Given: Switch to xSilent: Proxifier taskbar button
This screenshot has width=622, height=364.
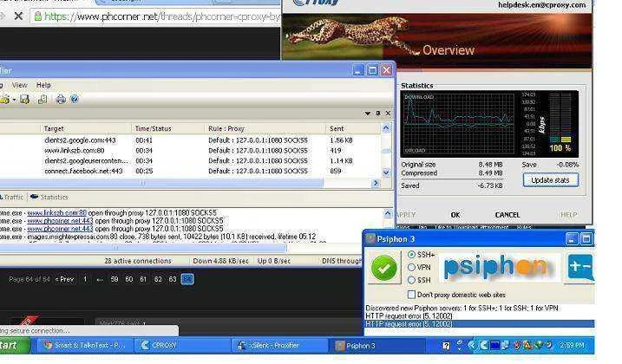Looking at the screenshot, I should [279, 345].
